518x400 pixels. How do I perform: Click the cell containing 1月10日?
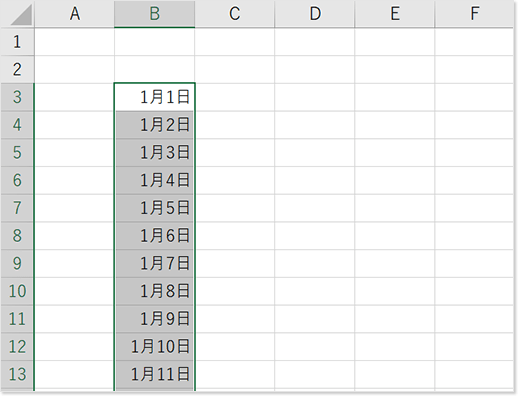[x=154, y=347]
